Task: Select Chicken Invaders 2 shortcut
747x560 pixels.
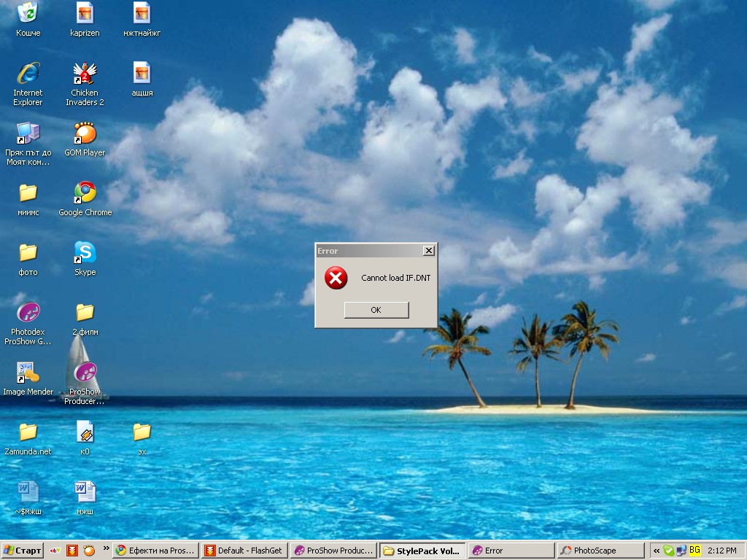Action: [85, 84]
